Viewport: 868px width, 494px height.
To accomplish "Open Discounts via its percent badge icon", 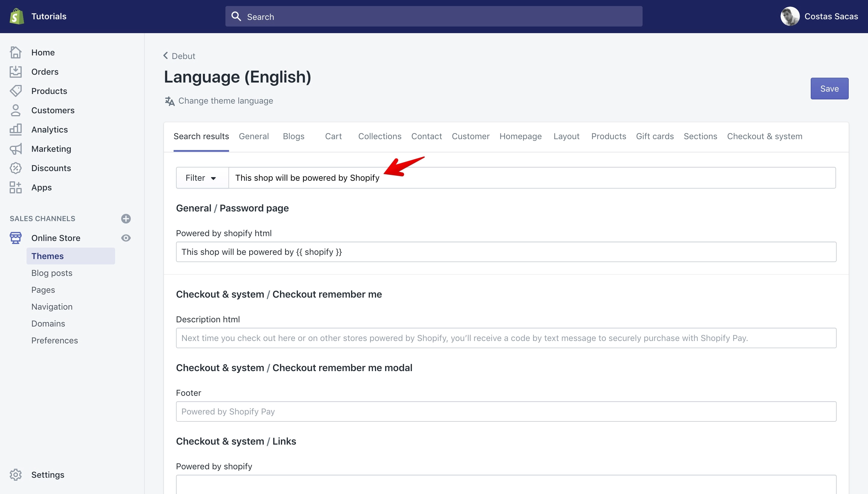I will (x=16, y=168).
